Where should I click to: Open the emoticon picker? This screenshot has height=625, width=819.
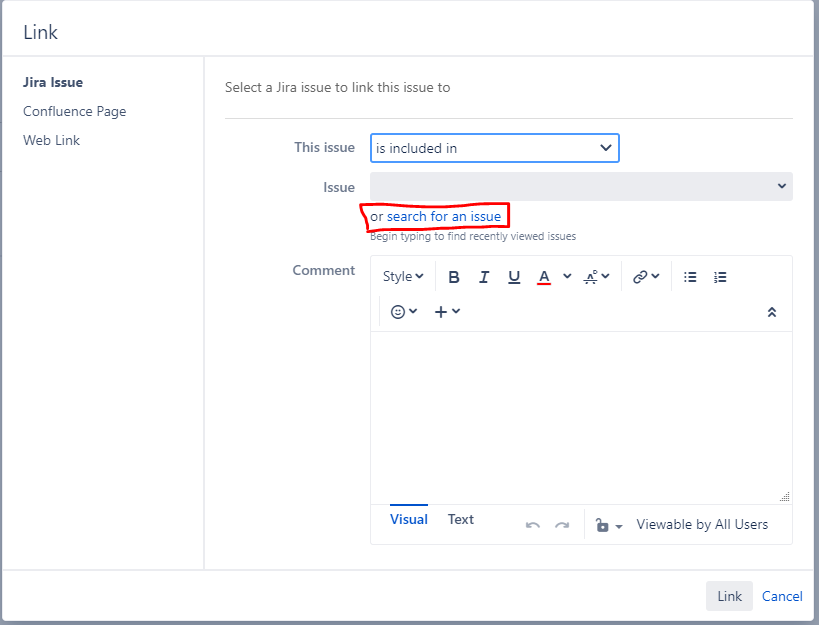(x=404, y=312)
